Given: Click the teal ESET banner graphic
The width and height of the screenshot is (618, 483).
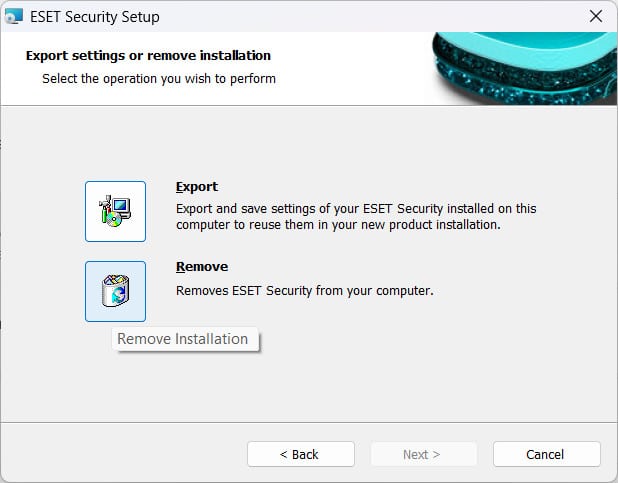Looking at the screenshot, I should (x=525, y=68).
